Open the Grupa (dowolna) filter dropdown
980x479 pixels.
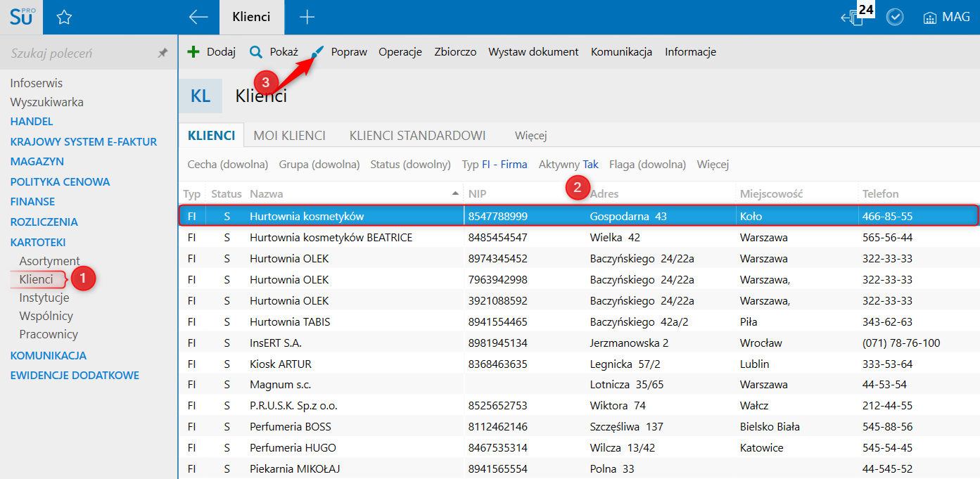[319, 165]
